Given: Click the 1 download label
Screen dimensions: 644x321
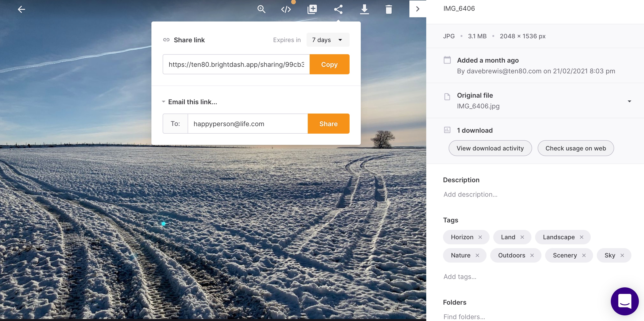Looking at the screenshot, I should coord(475,130).
